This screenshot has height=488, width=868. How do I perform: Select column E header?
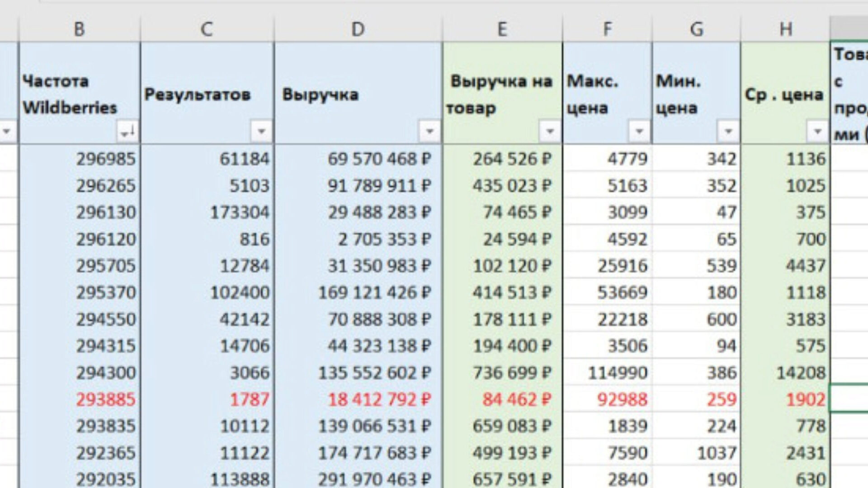coord(502,29)
